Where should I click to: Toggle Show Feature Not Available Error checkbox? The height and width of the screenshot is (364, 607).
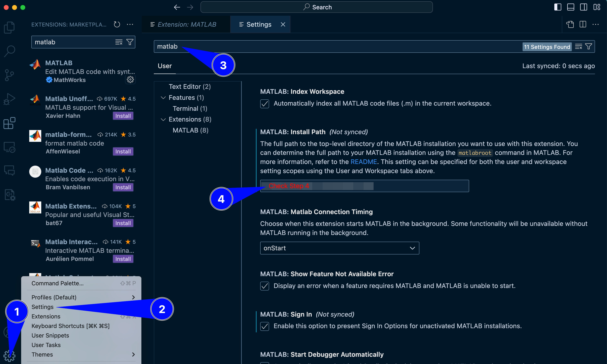tap(265, 286)
